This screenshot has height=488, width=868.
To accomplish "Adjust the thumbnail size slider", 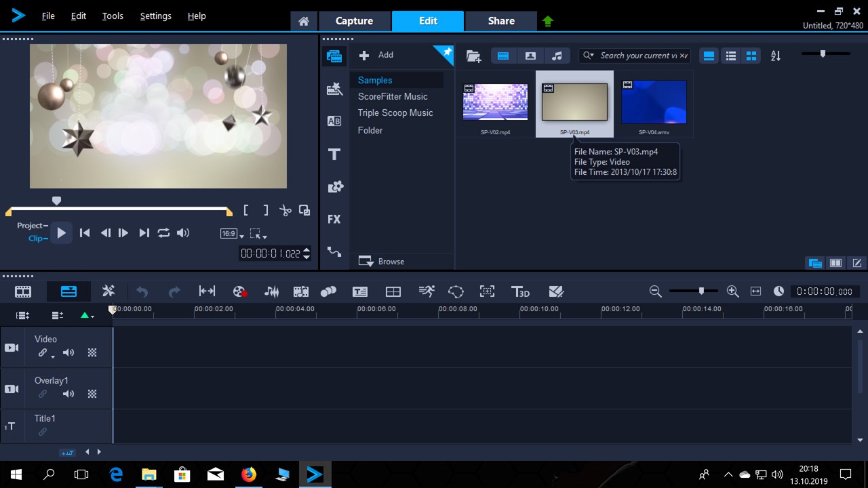I will (823, 54).
